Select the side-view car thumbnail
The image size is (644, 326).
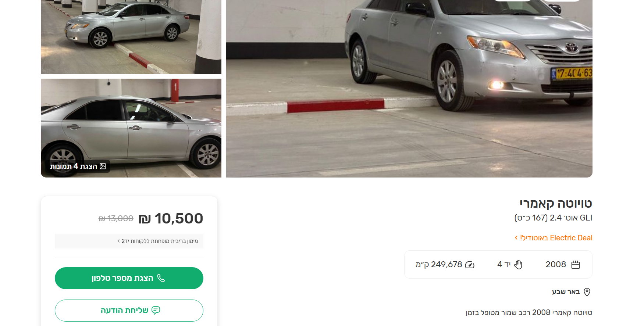tap(131, 128)
